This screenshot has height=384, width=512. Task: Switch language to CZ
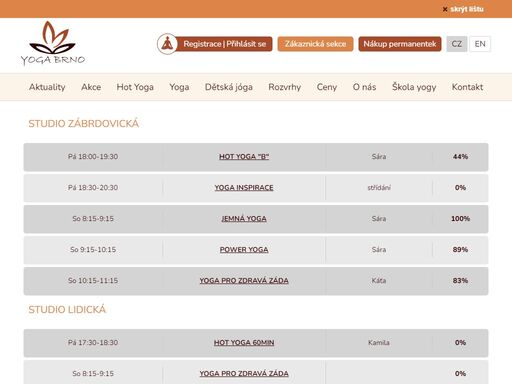(x=457, y=44)
